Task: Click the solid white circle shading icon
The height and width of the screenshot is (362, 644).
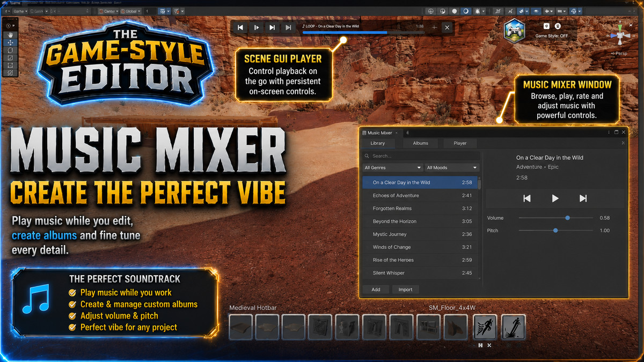Action: pyautogui.click(x=455, y=11)
